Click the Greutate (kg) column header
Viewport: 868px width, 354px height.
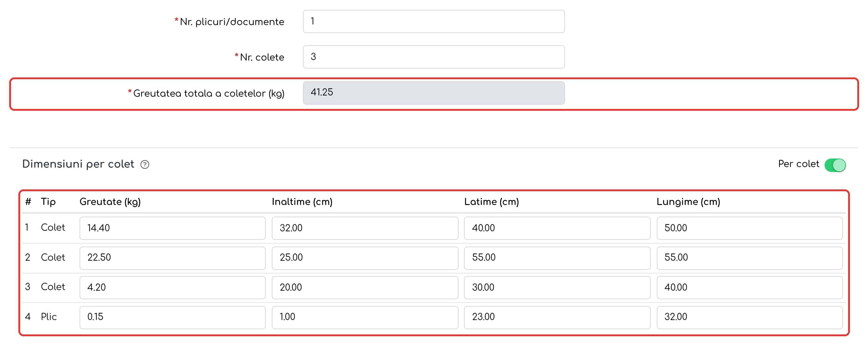pos(110,202)
